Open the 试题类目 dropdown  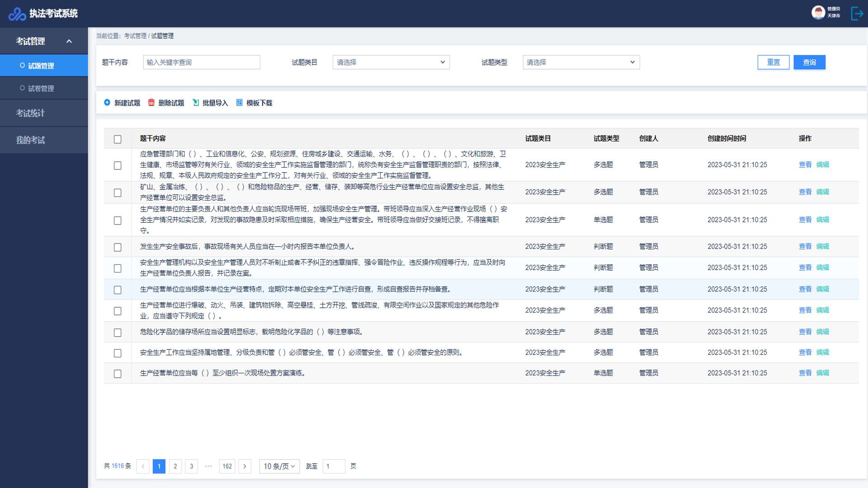pyautogui.click(x=391, y=62)
